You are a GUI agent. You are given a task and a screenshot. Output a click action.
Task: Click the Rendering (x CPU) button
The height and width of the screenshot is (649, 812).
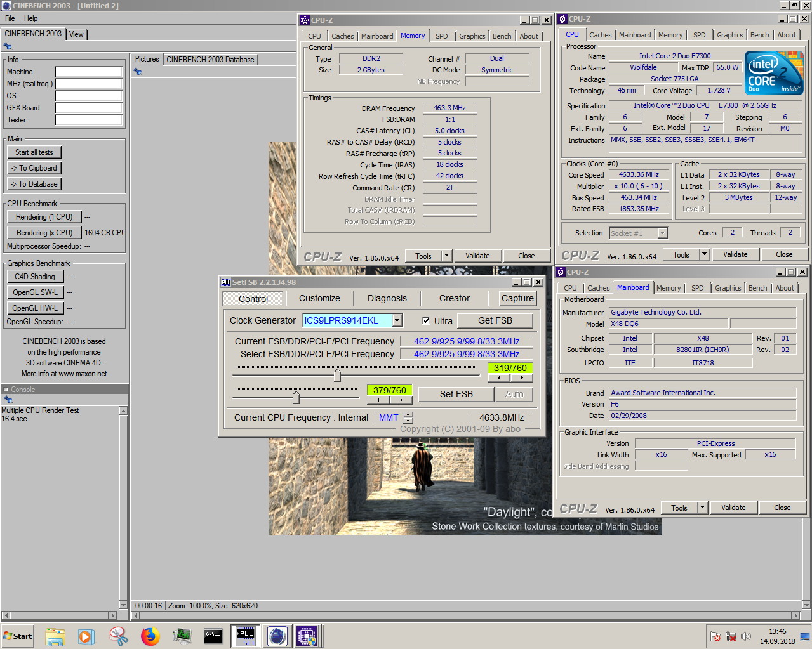click(44, 233)
